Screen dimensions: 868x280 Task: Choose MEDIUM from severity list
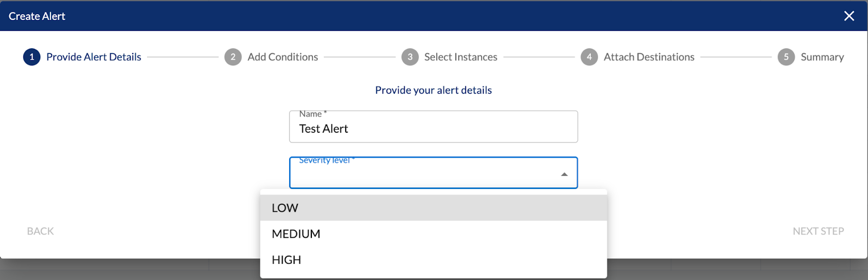click(433, 234)
